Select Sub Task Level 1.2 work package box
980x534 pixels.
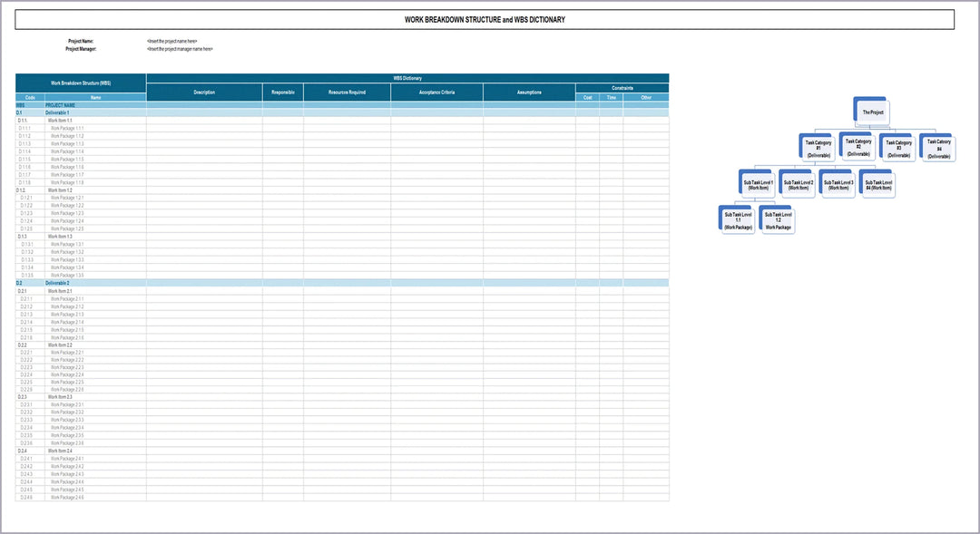coord(778,220)
